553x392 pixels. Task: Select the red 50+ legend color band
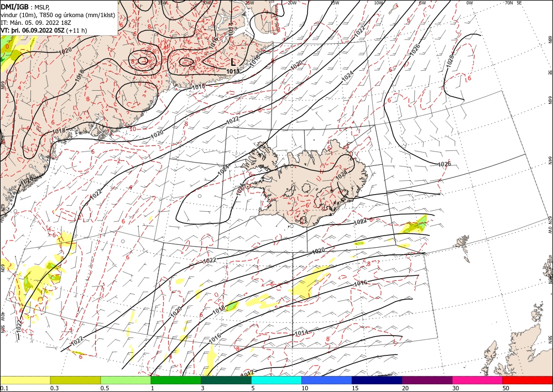(x=528, y=380)
